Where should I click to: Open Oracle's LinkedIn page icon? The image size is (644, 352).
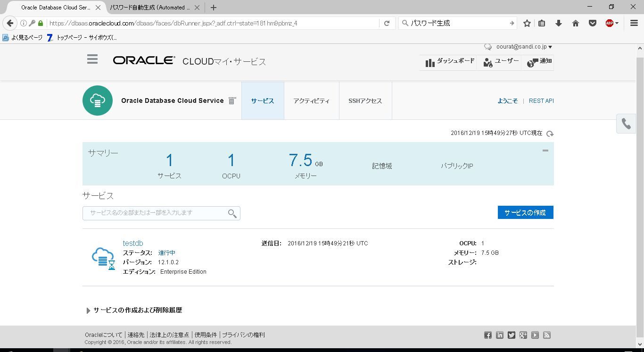pos(500,335)
